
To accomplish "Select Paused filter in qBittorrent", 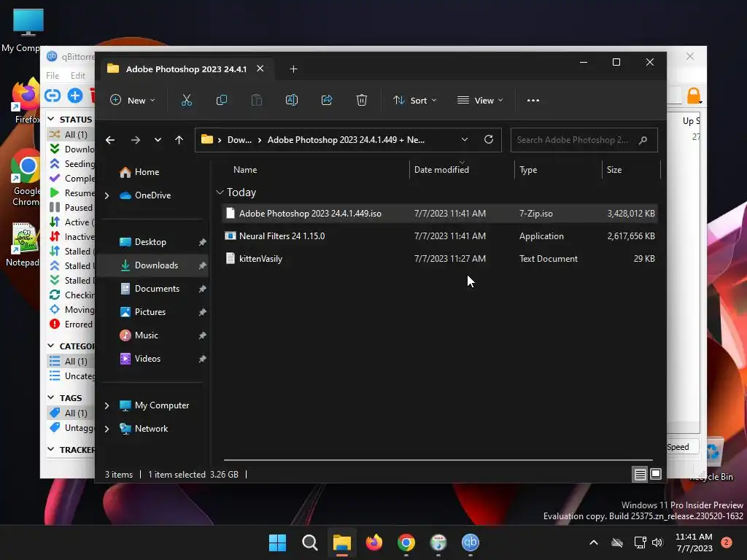I will [71, 208].
